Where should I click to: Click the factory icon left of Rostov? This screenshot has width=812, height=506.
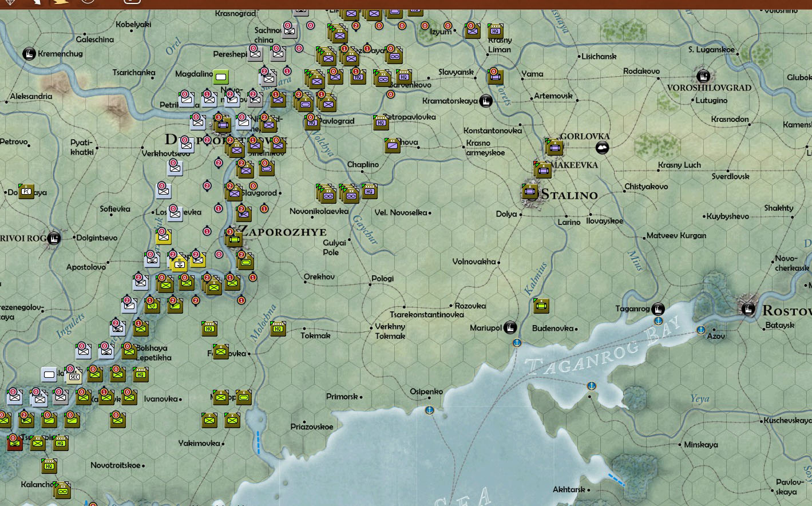click(x=748, y=309)
